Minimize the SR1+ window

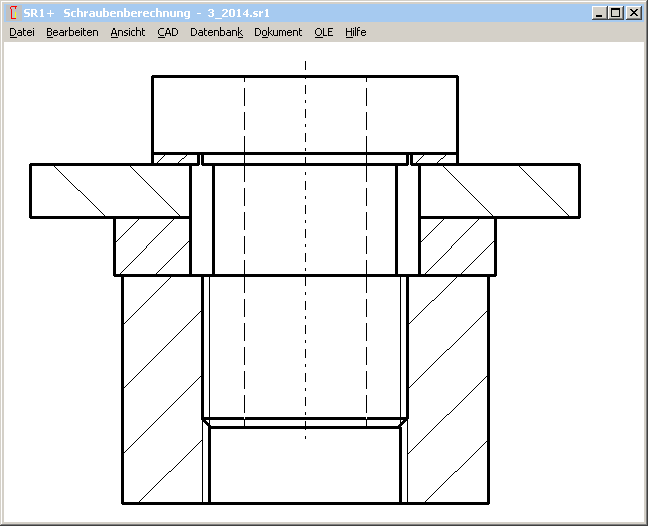tap(598, 13)
